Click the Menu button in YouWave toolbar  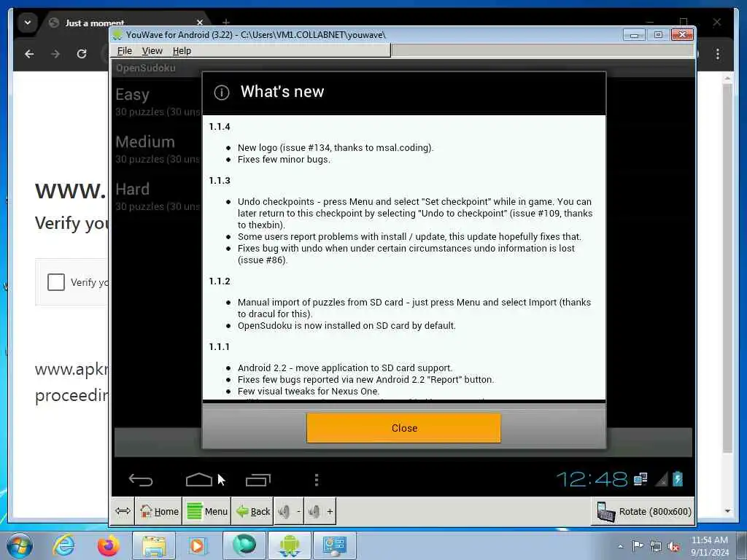pos(206,511)
